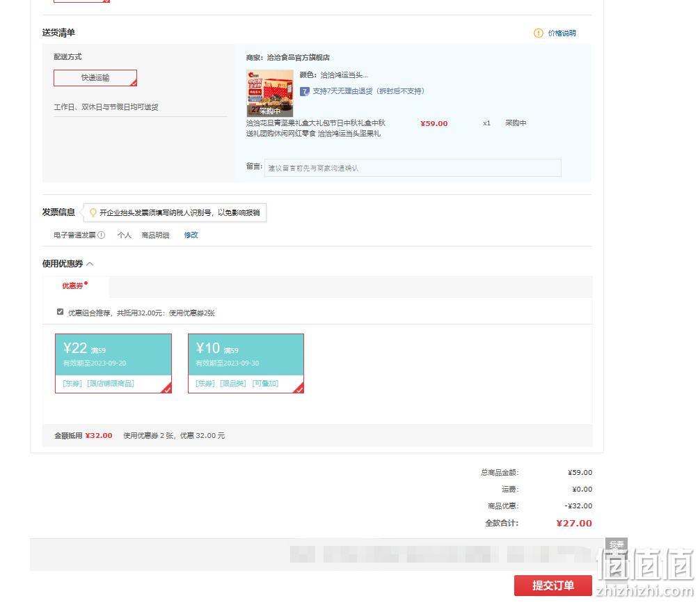Click the 运费 value ¥0.00

pos(582,489)
